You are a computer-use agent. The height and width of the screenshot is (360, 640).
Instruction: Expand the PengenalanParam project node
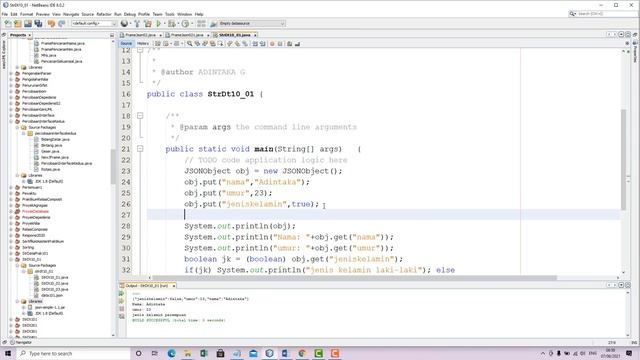coord(11,73)
